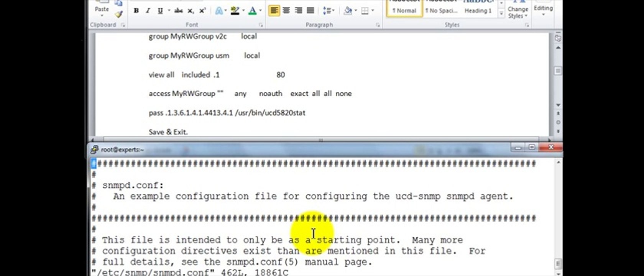The width and height of the screenshot is (644, 276).
Task: Expand the Styles gallery More arrow
Action: [x=501, y=13]
